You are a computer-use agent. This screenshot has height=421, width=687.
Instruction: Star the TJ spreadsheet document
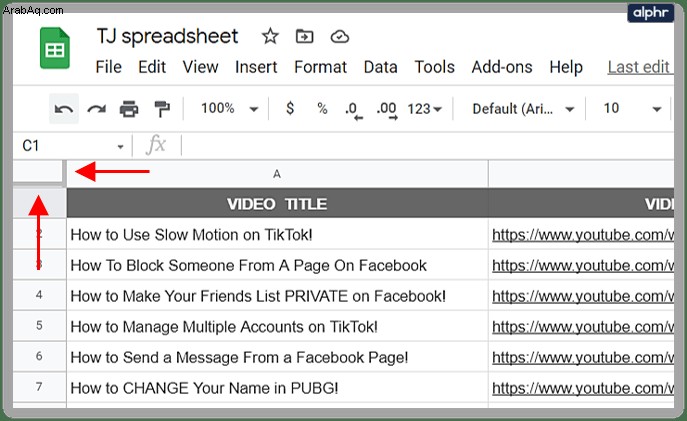(270, 36)
